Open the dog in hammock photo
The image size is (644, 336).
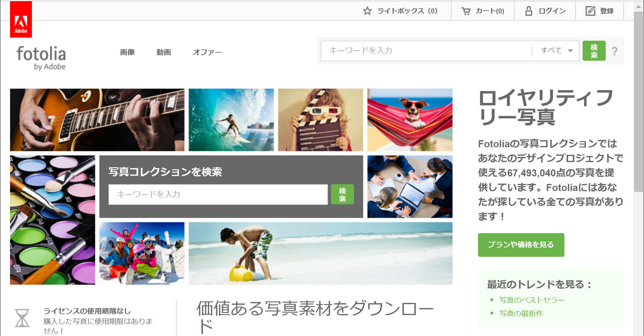pyautogui.click(x=410, y=120)
